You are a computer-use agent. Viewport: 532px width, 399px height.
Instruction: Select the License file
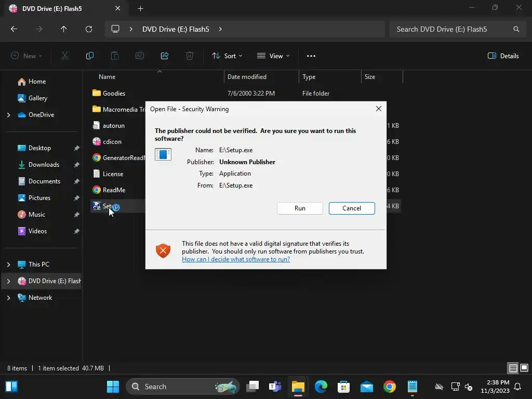pos(113,174)
